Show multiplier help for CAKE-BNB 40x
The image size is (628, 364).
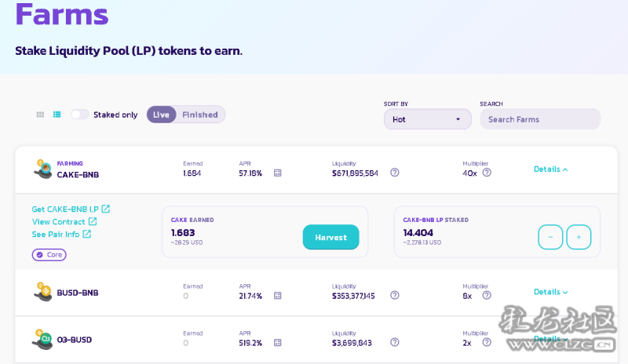(487, 173)
